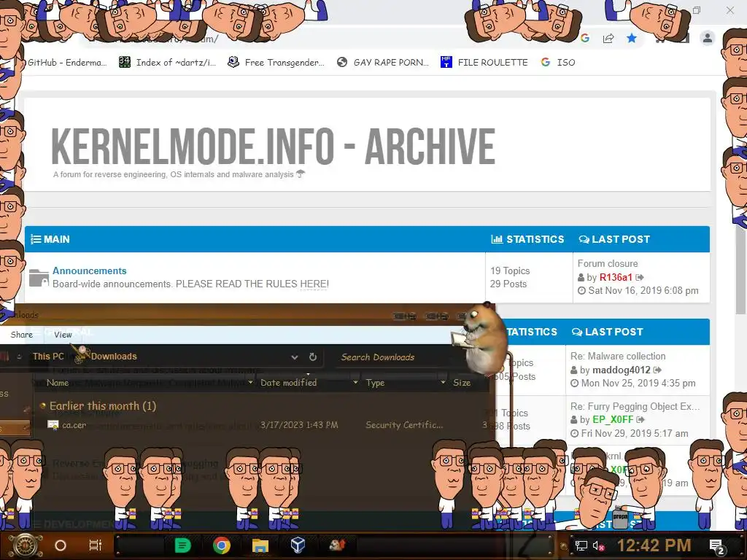Click the hamster app taskbar icon
This screenshot has height=560, width=747.
337,545
